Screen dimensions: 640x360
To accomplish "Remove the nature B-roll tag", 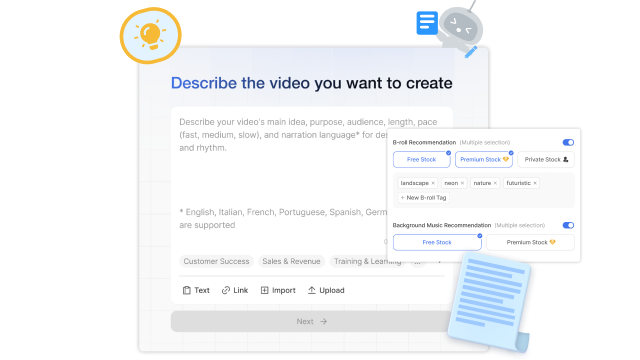I will (x=495, y=183).
